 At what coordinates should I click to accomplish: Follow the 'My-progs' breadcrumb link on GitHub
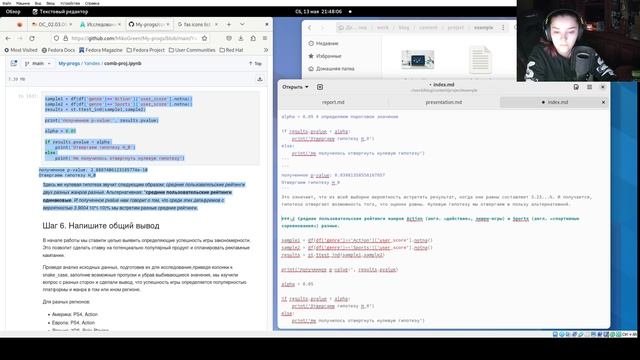69,64
